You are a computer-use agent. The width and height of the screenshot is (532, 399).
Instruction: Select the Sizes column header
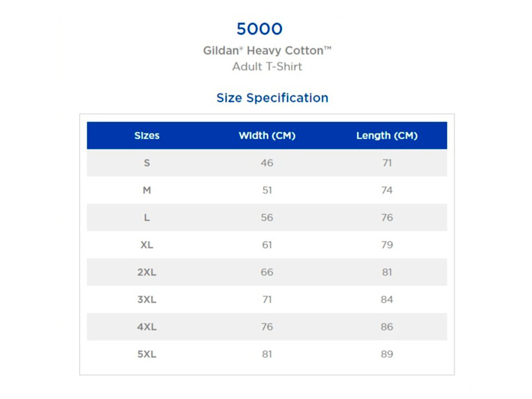(x=147, y=136)
